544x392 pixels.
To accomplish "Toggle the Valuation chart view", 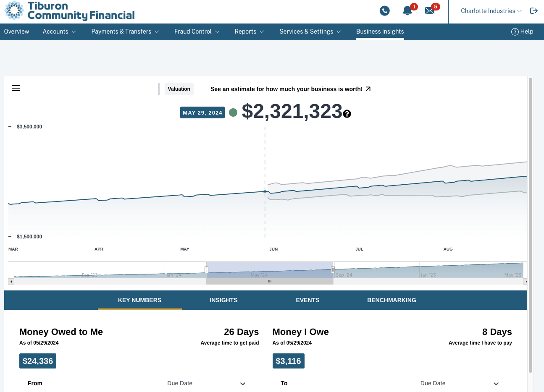I will click(x=179, y=89).
